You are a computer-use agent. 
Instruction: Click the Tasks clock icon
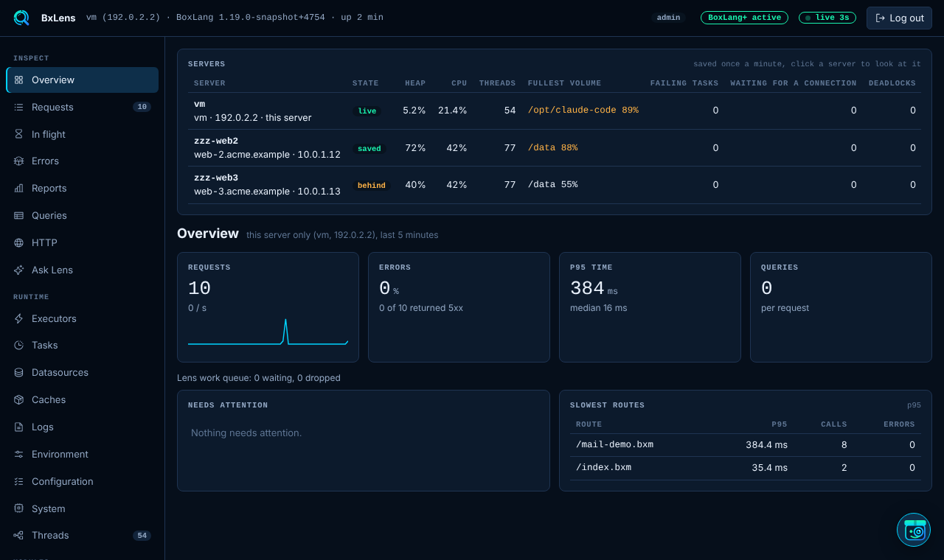(x=19, y=345)
